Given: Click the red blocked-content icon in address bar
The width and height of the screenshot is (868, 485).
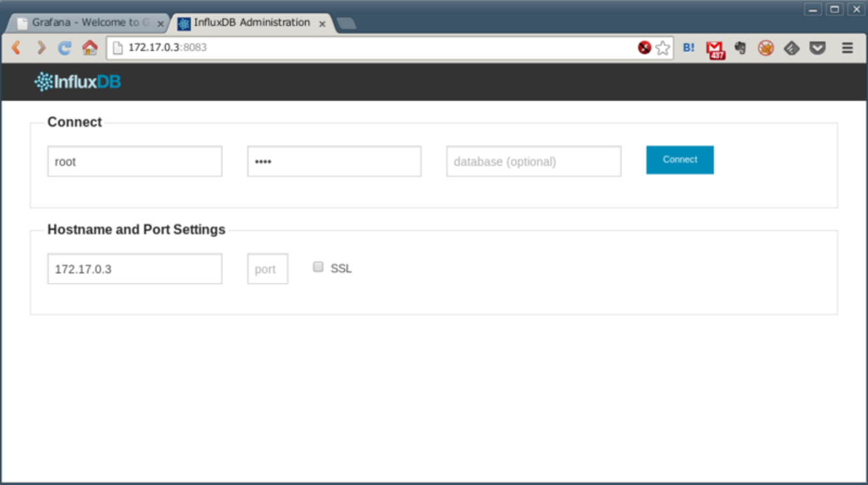Looking at the screenshot, I should click(644, 47).
